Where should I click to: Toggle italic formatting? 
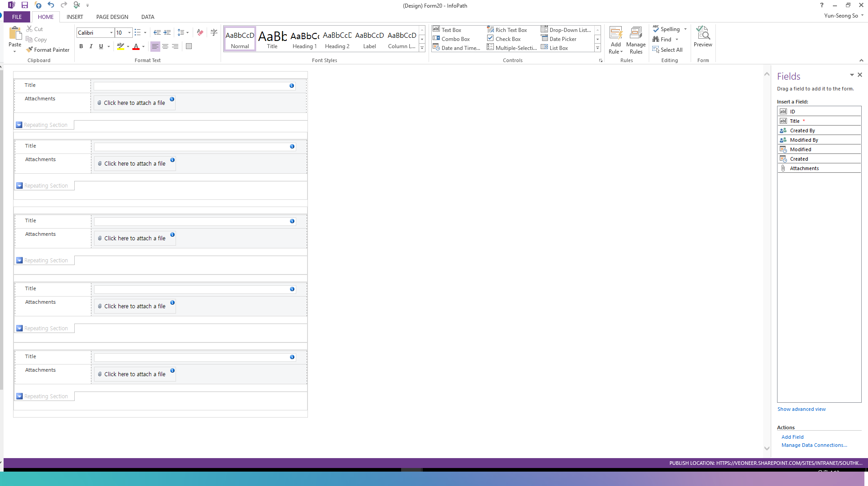91,46
